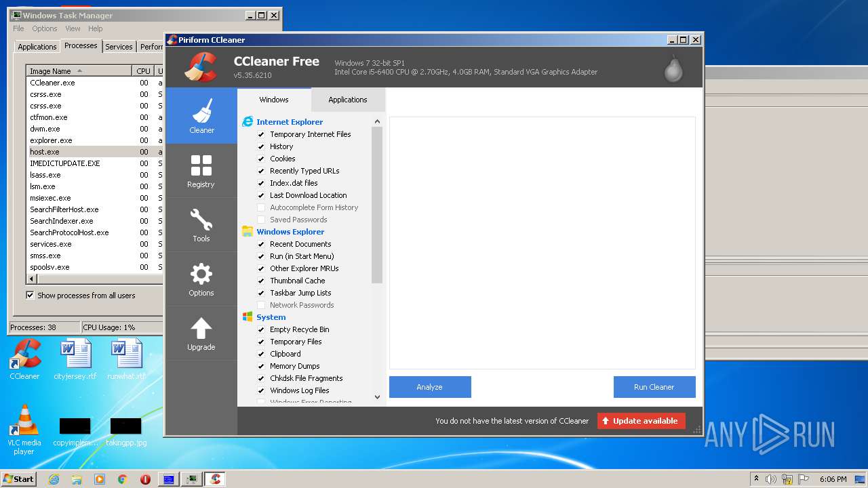This screenshot has width=868, height=488.
Task: Enable Network Passwords checkbox
Action: click(x=261, y=305)
